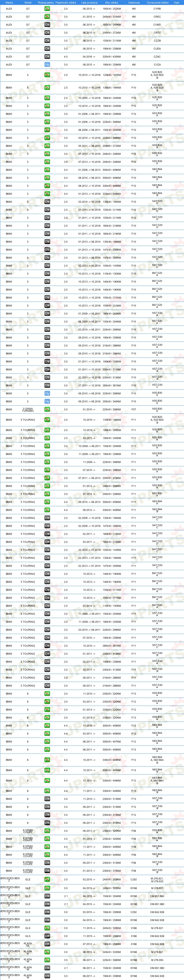The image size is (184, 980).
Task: Select the CYRB engine code cell
Action: pyautogui.click(x=157, y=9)
